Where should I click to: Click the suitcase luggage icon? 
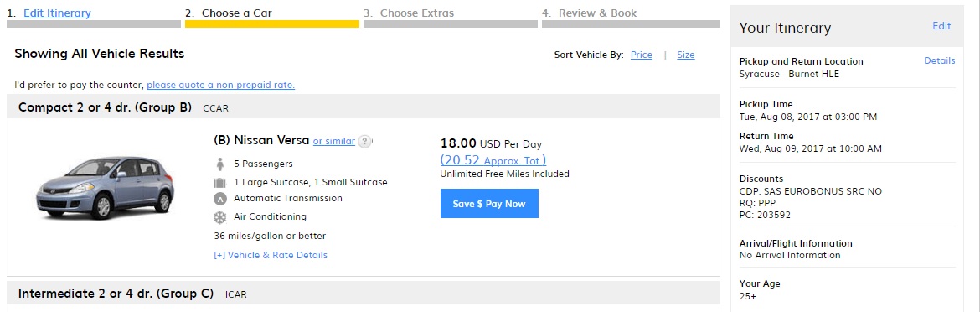220,183
